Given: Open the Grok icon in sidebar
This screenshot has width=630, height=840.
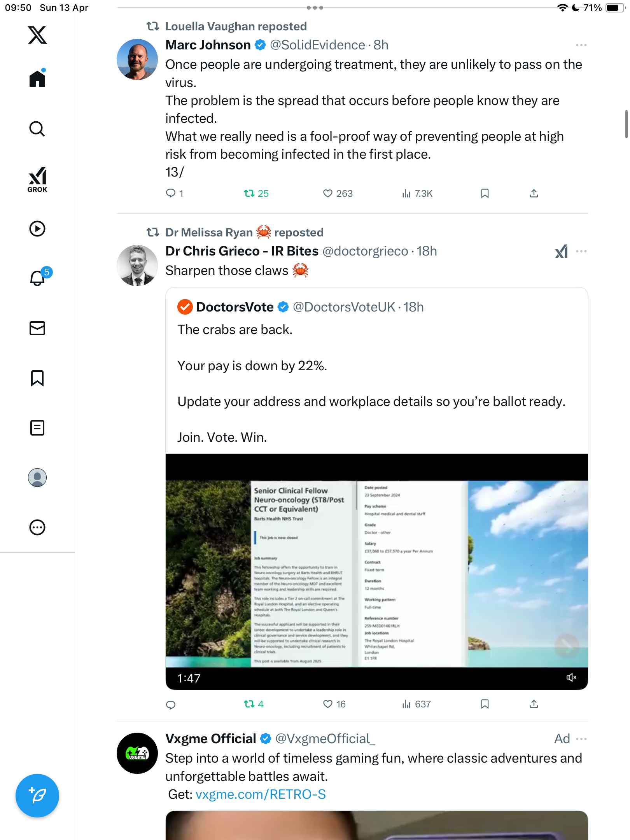Looking at the screenshot, I should pyautogui.click(x=37, y=179).
